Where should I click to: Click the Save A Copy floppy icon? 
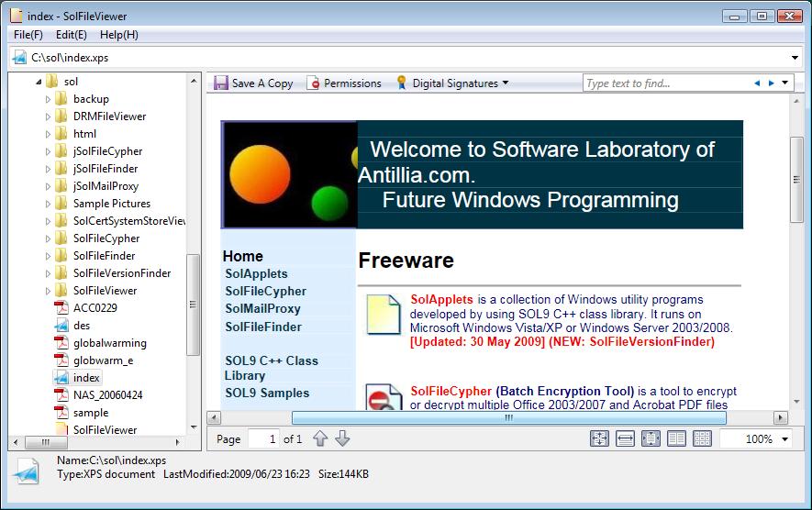pos(221,83)
